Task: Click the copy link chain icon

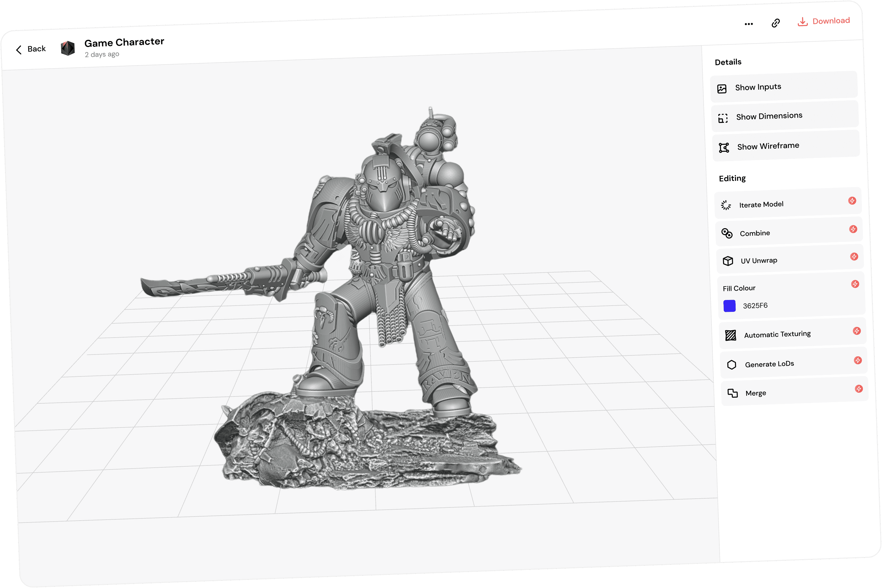Action: tap(775, 23)
